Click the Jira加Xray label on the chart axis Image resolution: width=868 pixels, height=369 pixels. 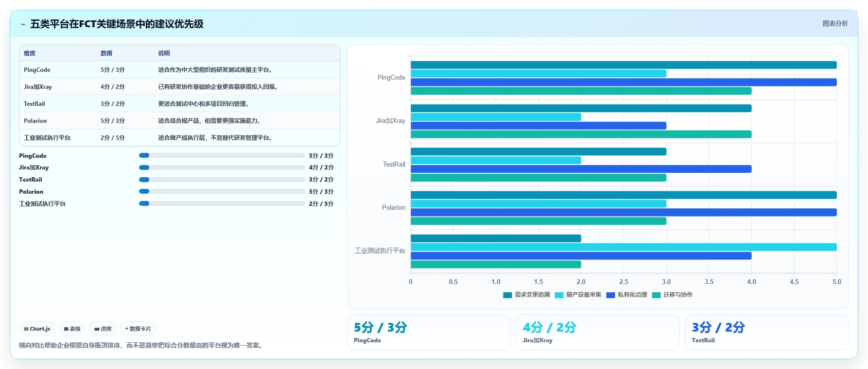(x=390, y=121)
